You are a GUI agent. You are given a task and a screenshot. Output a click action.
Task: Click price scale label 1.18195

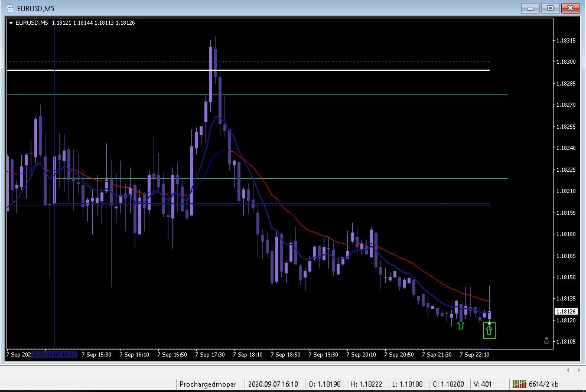click(x=566, y=213)
